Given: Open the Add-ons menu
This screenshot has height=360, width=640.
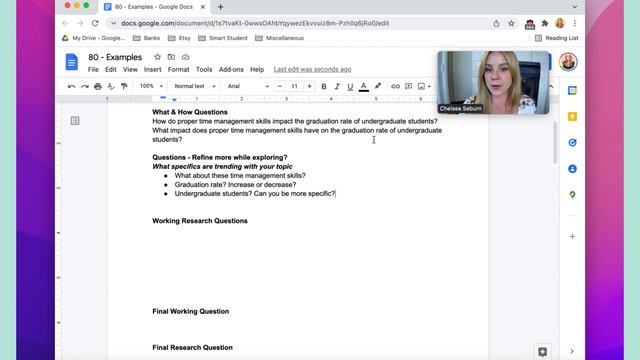Looking at the screenshot, I should 231,69.
